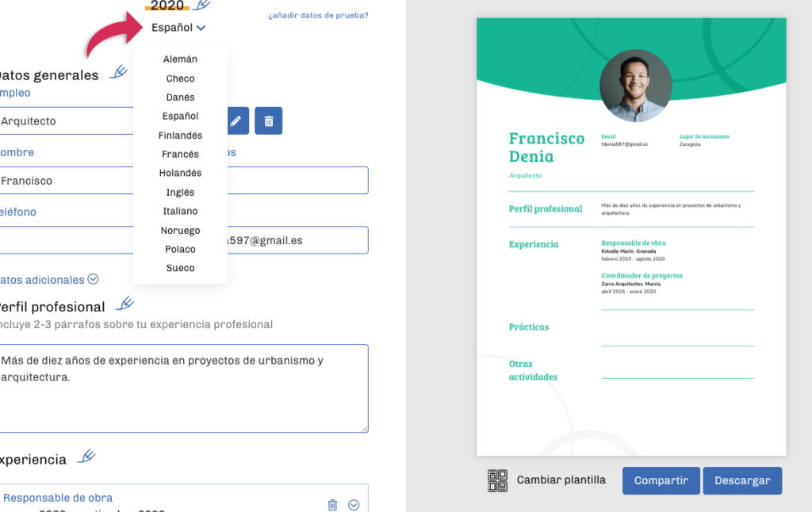Click the Compartir button
This screenshot has width=812, height=512.
tap(661, 480)
